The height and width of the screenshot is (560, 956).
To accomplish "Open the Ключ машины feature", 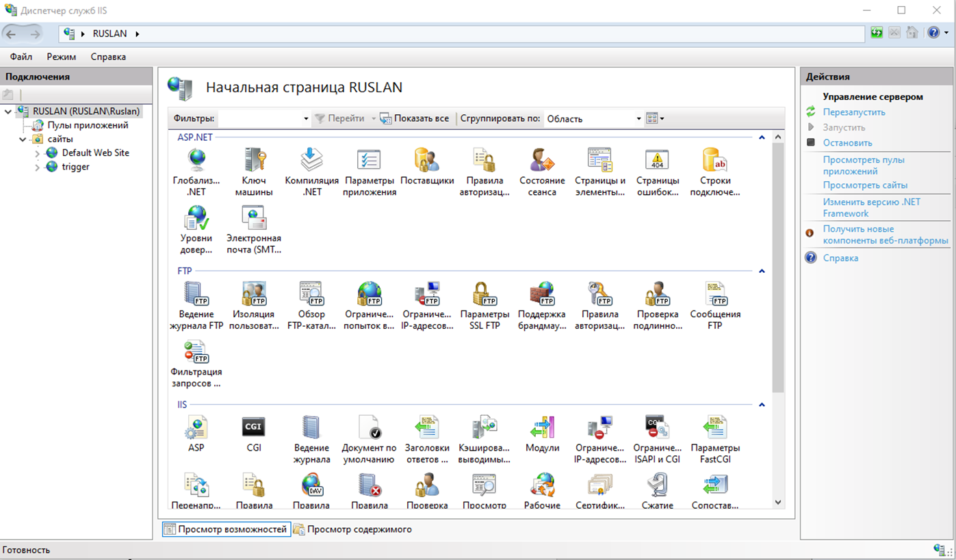I will (254, 161).
